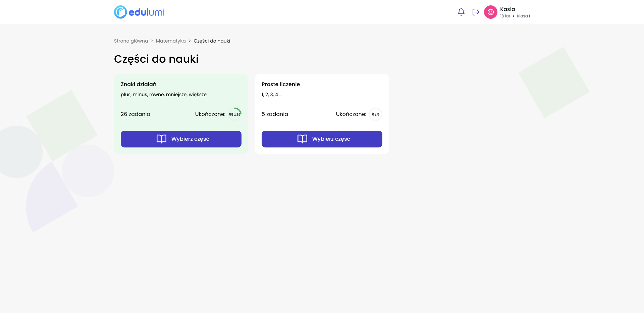Open notifications with the bell icon
The width and height of the screenshot is (644, 313).
461,12
